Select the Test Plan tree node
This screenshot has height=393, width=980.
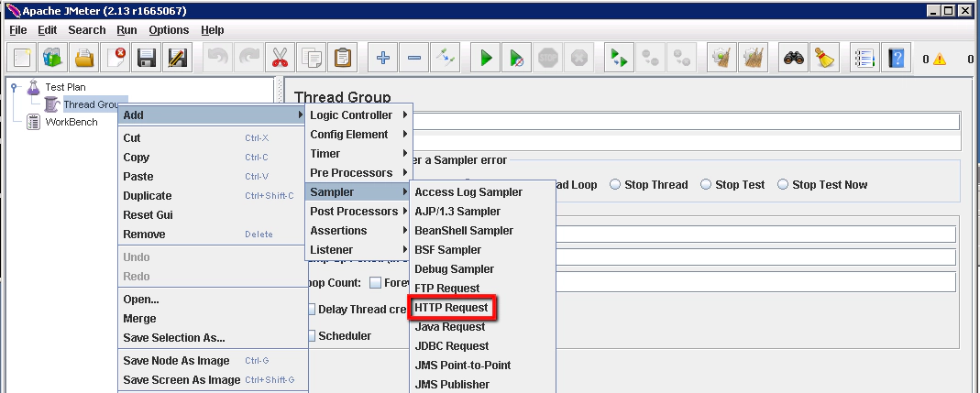65,87
